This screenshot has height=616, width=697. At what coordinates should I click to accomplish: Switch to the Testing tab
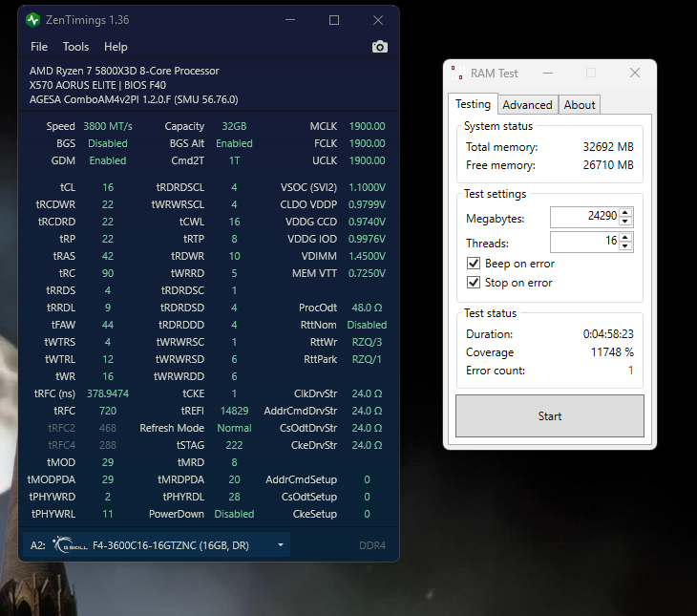coord(473,104)
